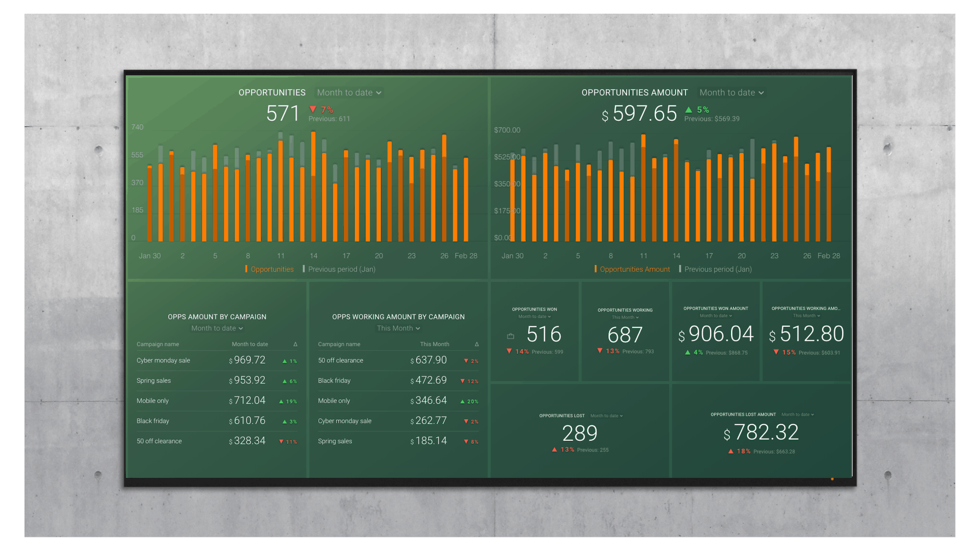Open the Opportunities Month to date dropdown

[x=349, y=92]
